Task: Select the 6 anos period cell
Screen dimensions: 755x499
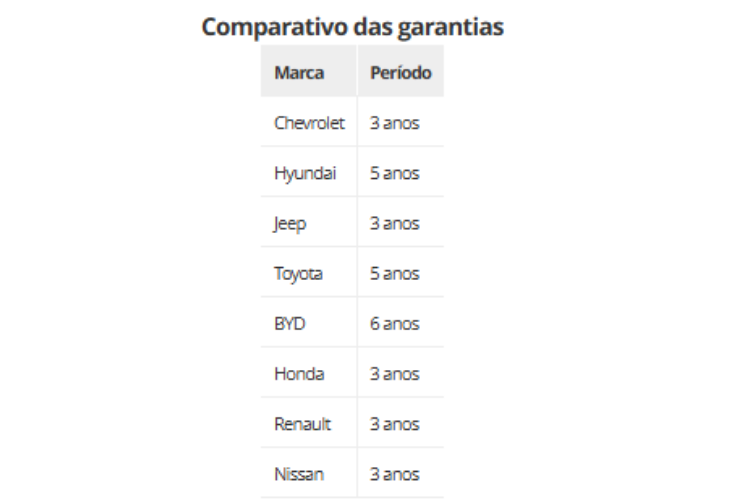Action: coord(394,324)
